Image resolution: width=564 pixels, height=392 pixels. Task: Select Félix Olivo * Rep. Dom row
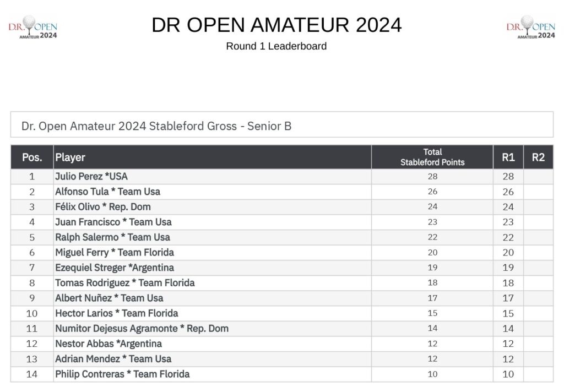282,207
